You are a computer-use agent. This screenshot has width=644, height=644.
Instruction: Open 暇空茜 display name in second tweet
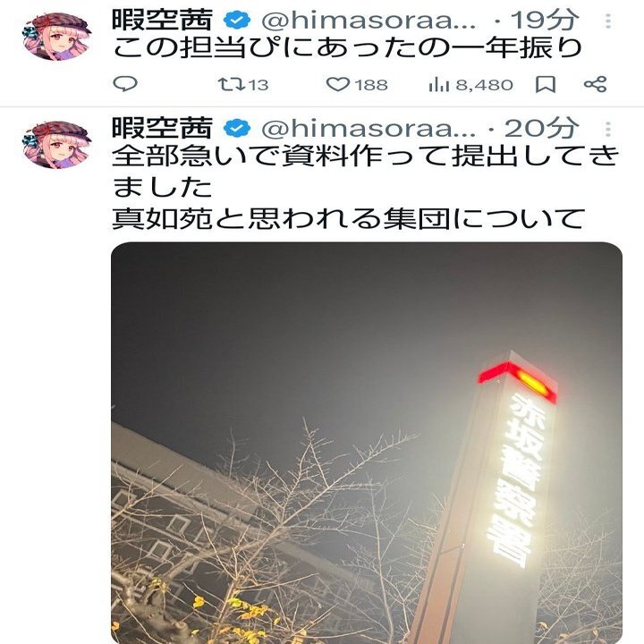click(x=163, y=128)
